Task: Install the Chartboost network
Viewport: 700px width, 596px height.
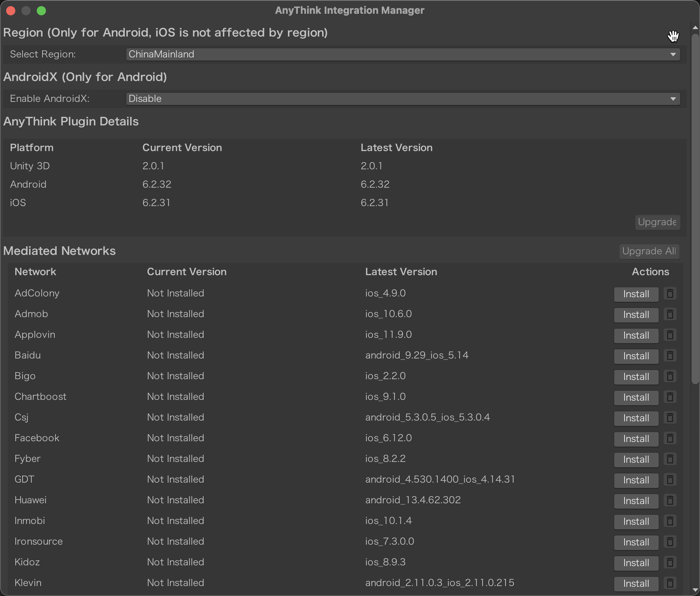Action: pos(636,398)
